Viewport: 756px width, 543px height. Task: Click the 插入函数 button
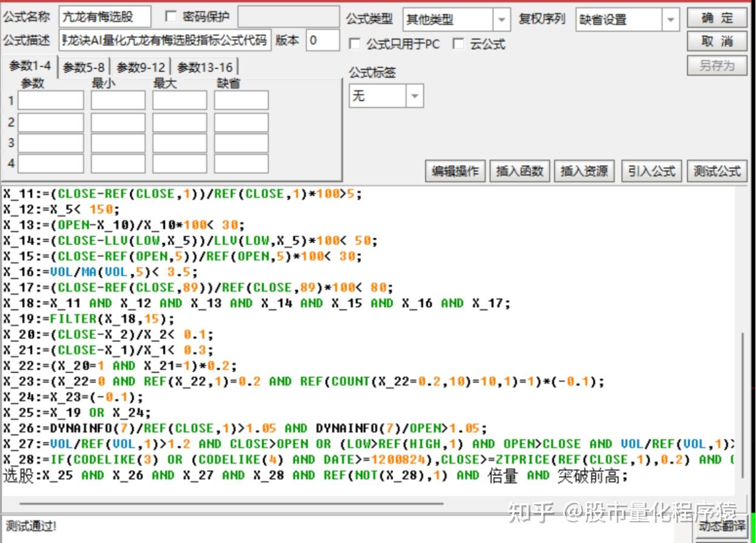519,171
